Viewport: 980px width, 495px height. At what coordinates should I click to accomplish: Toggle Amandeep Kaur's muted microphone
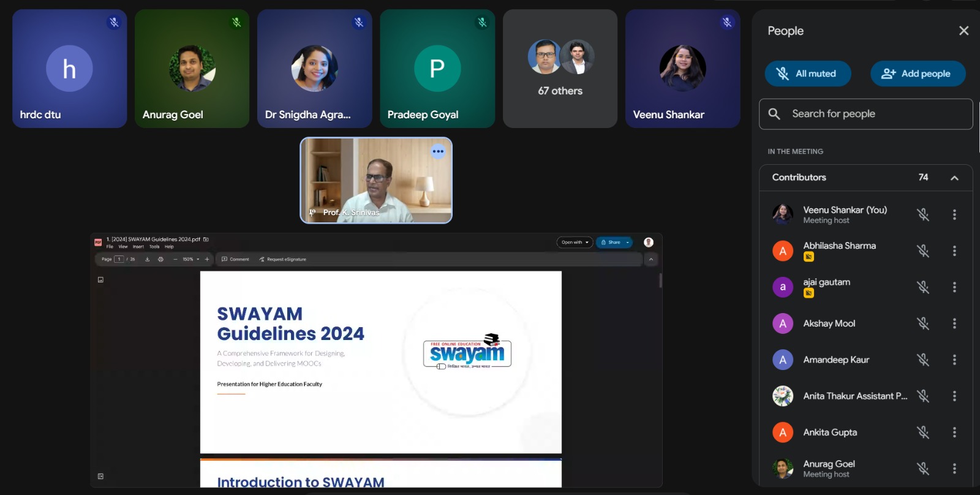point(923,360)
